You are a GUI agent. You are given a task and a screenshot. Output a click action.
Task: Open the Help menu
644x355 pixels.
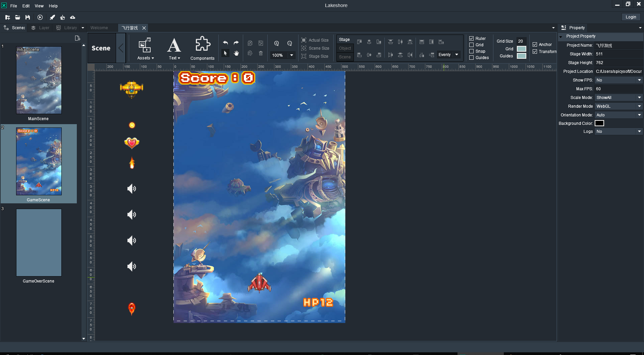tap(53, 6)
